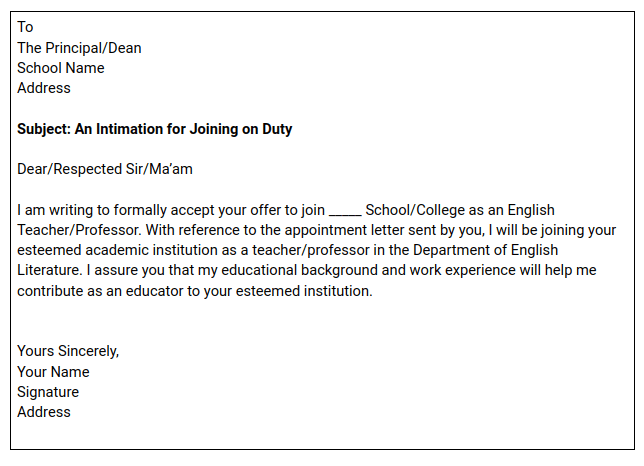Click the "Yours Sincerely," closing line
This screenshot has height=466, width=644.
[68, 351]
